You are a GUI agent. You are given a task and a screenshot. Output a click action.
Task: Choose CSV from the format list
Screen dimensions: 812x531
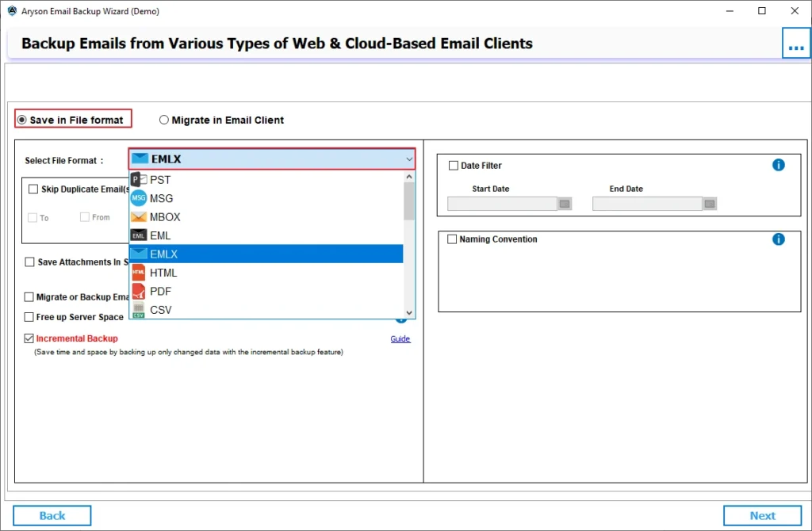[x=266, y=310]
